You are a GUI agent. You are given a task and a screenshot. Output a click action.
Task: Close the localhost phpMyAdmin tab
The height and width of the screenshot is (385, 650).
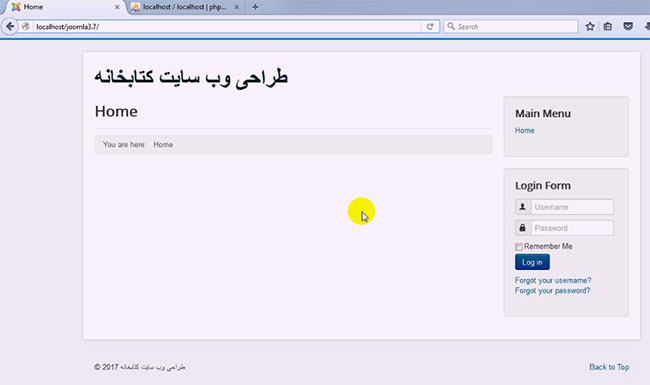pyautogui.click(x=236, y=7)
